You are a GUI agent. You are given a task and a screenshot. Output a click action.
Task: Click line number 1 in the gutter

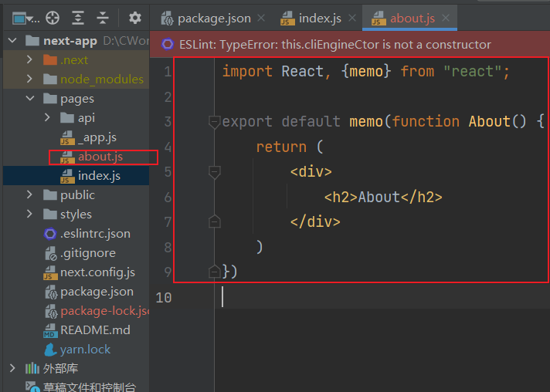pyautogui.click(x=168, y=72)
